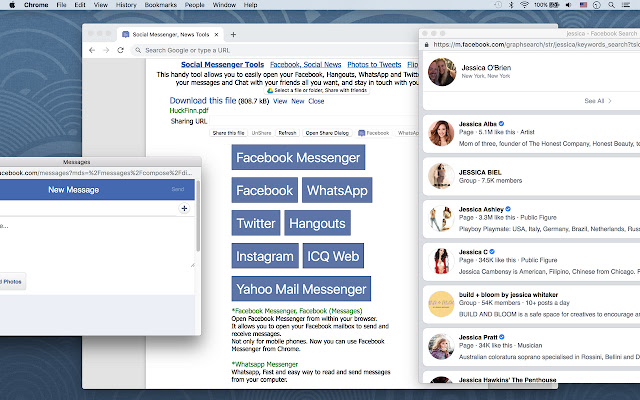640x400 pixels.
Task: Open the Notification Center list icon
Action: click(x=626, y=5)
